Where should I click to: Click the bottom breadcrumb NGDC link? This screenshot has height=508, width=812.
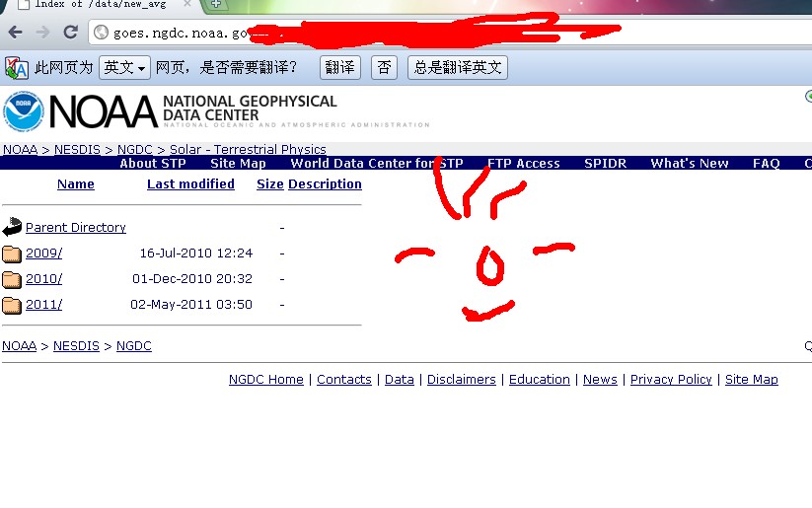click(x=133, y=346)
